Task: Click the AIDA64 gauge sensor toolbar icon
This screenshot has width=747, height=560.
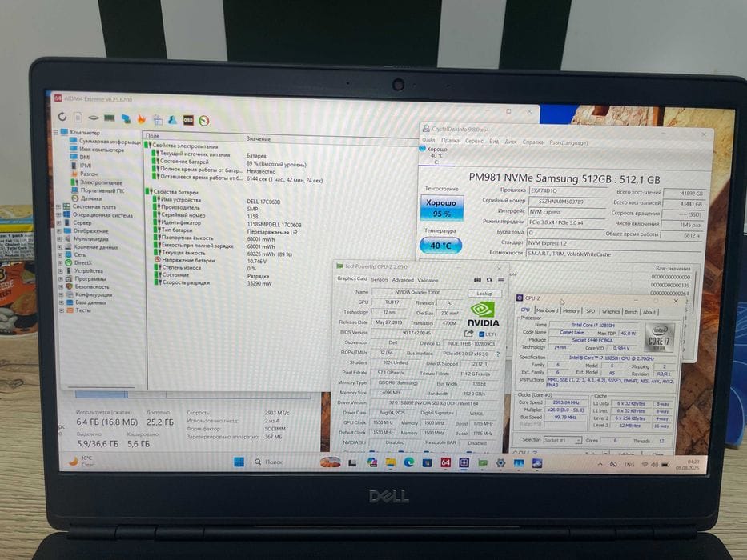Action: tap(204, 121)
